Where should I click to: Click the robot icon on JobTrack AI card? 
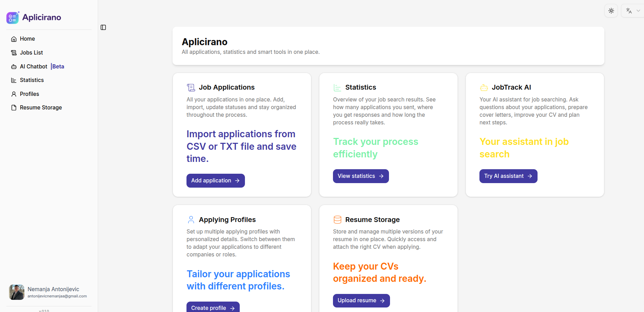pos(484,88)
